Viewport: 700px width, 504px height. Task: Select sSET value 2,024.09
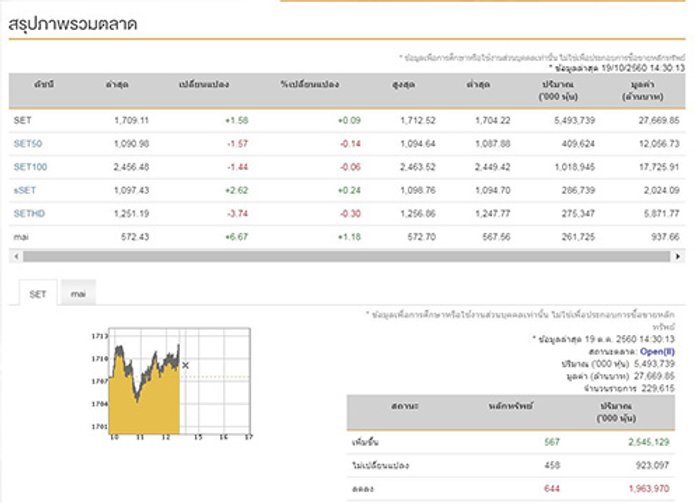[662, 190]
